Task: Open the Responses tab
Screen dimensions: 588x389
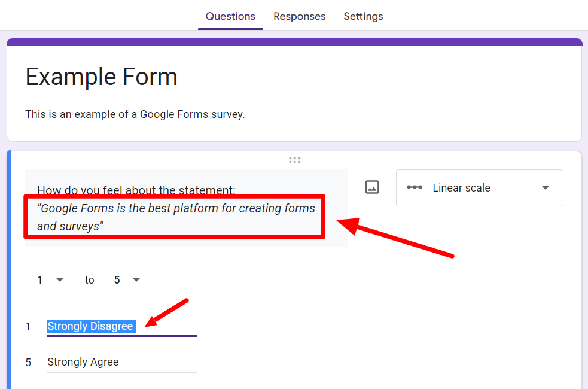Action: tap(299, 17)
